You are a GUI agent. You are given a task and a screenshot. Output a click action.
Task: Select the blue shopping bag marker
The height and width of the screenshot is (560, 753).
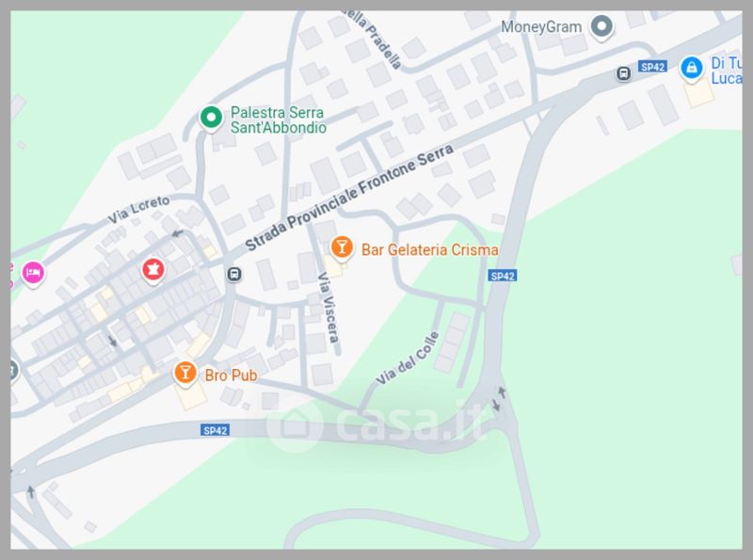point(692,69)
